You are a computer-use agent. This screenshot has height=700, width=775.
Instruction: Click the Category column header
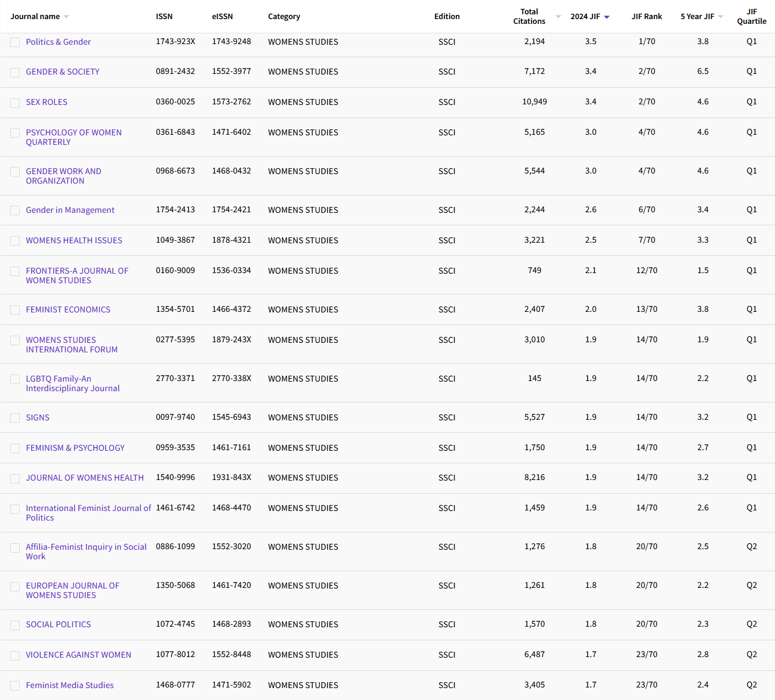(284, 17)
